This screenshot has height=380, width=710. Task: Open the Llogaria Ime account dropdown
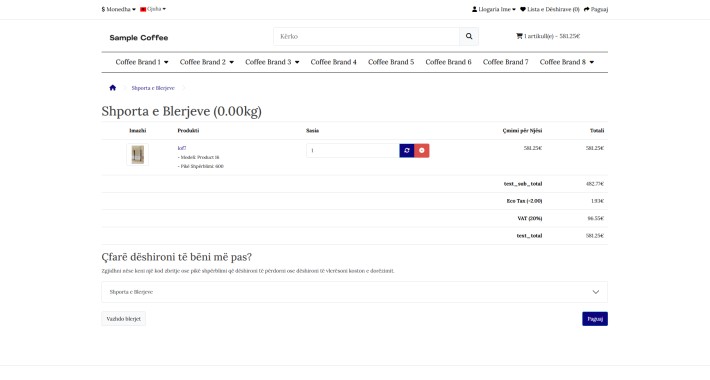point(494,9)
